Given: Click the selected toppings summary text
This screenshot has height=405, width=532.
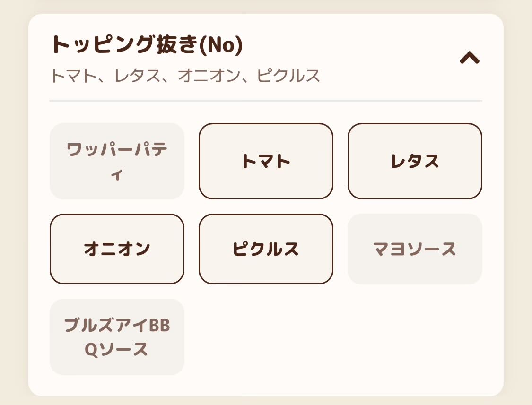Looking at the screenshot, I should click(185, 76).
